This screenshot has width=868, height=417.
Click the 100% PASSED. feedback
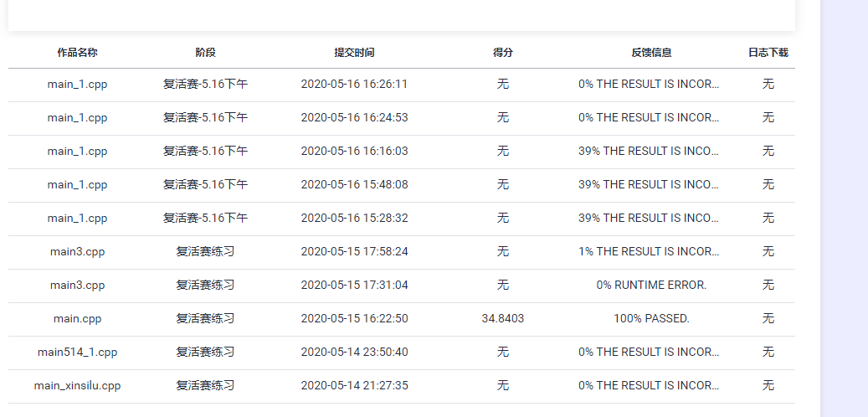pos(651,318)
